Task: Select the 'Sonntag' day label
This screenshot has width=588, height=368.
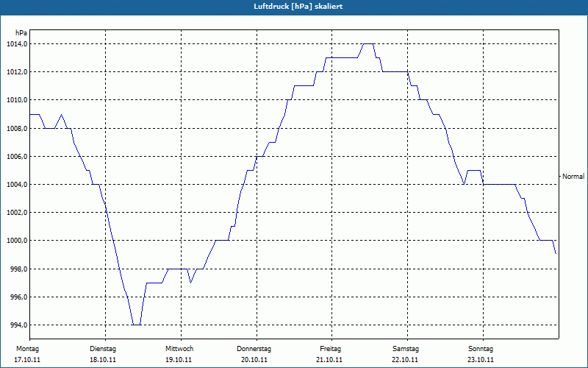Action: click(x=481, y=349)
